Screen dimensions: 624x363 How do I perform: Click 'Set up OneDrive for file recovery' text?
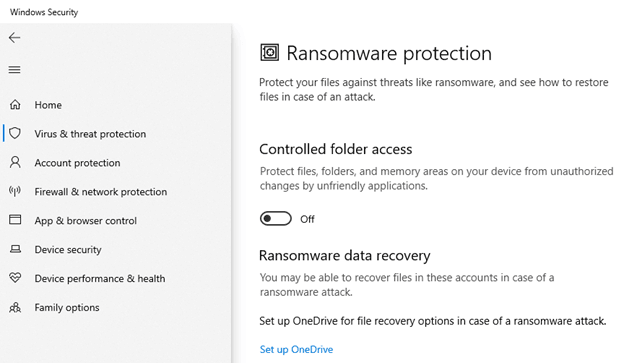433,321
